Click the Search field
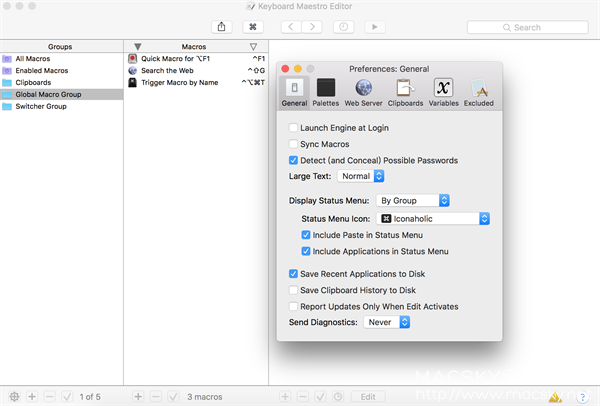Image resolution: width=600 pixels, height=406 pixels. (x=528, y=28)
